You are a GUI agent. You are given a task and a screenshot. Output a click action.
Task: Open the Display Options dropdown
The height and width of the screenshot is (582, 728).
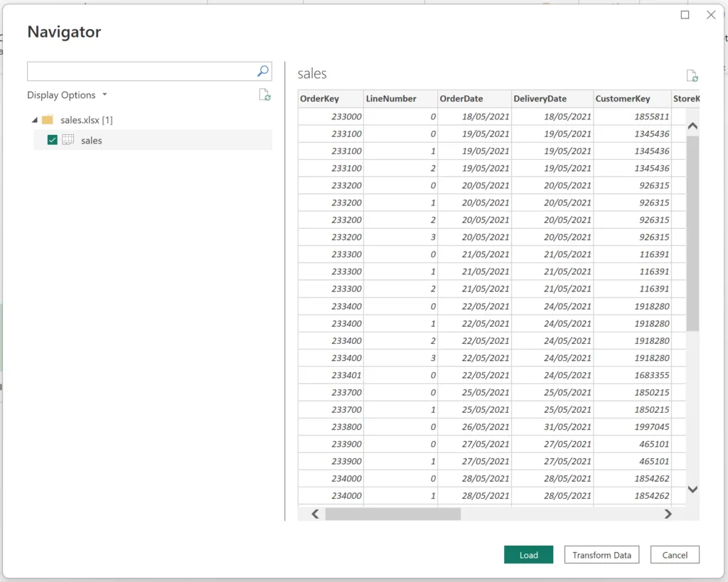67,95
